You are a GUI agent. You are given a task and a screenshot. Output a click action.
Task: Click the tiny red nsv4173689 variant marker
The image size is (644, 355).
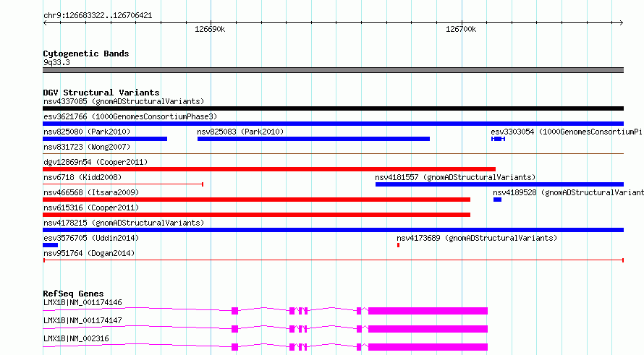[x=399, y=245]
